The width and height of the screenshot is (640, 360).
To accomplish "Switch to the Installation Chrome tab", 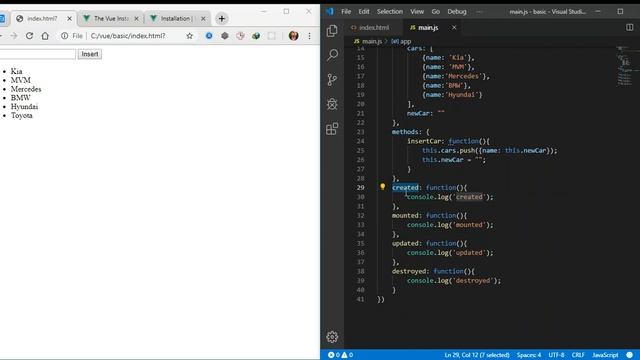I will pos(178,18).
